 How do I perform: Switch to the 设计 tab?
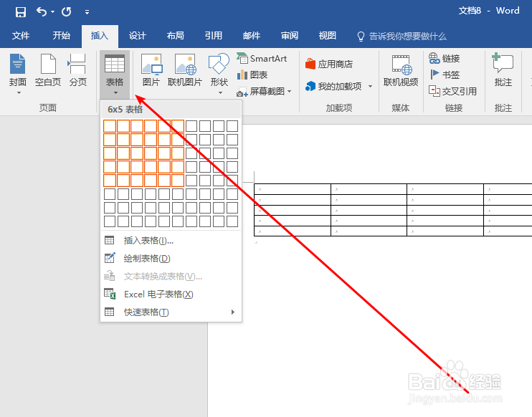tap(137, 36)
